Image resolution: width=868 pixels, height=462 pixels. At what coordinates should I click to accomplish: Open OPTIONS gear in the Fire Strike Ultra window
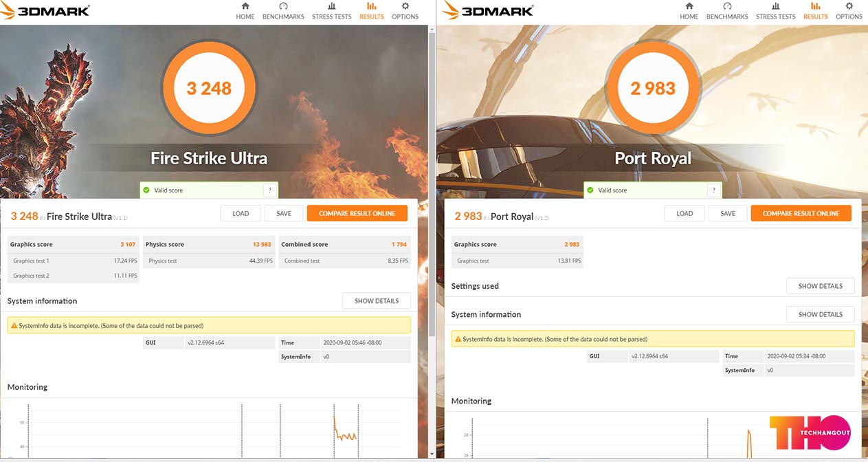pos(405,11)
